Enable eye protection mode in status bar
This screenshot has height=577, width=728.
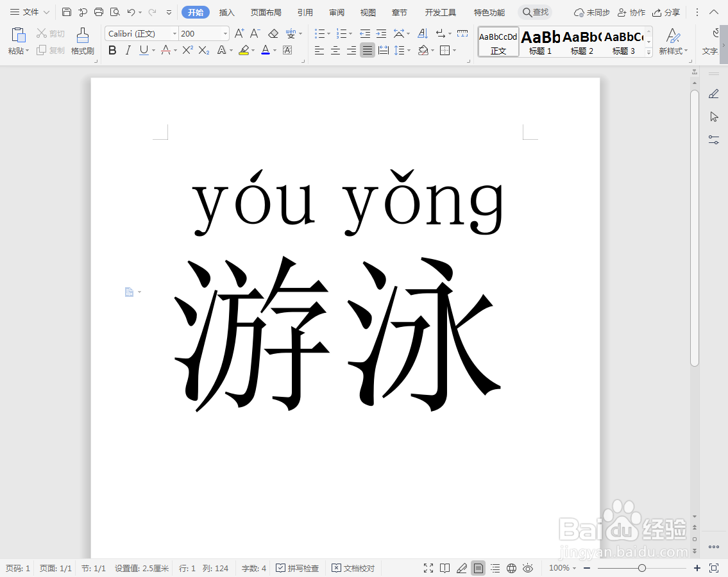[x=528, y=568]
